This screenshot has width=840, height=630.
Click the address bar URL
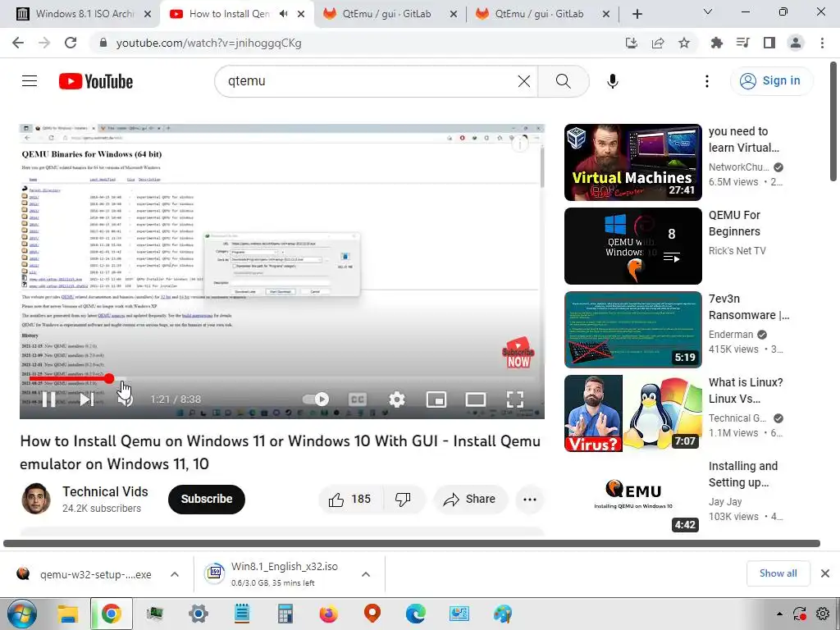tap(209, 43)
